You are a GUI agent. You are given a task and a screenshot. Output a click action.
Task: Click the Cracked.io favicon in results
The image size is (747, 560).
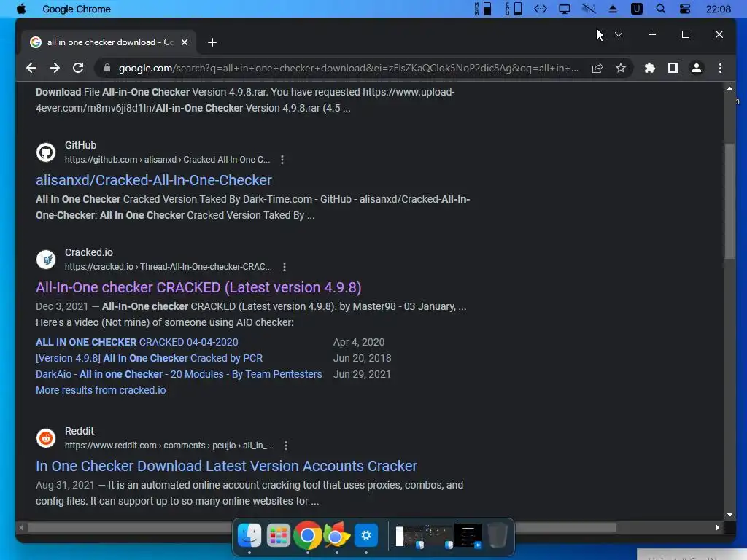46,260
